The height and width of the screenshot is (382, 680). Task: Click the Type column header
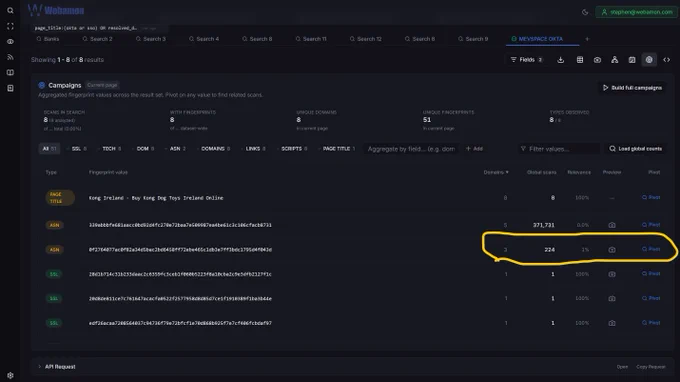(51, 172)
